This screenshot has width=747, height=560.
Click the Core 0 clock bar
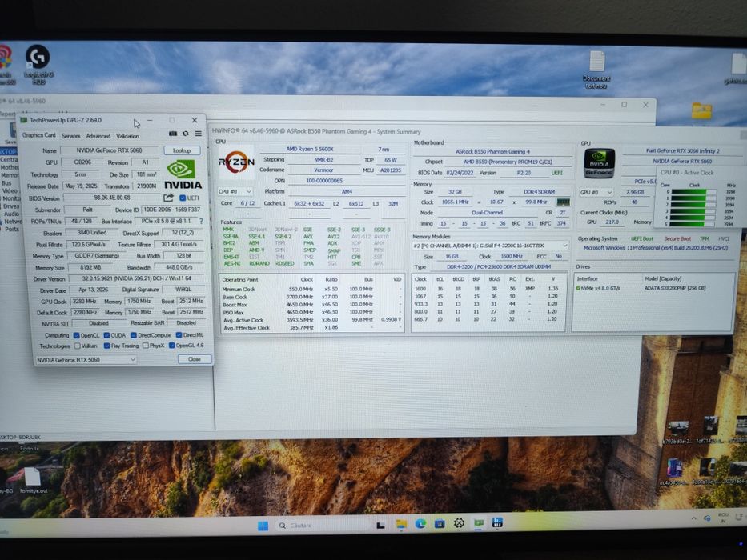click(693, 192)
